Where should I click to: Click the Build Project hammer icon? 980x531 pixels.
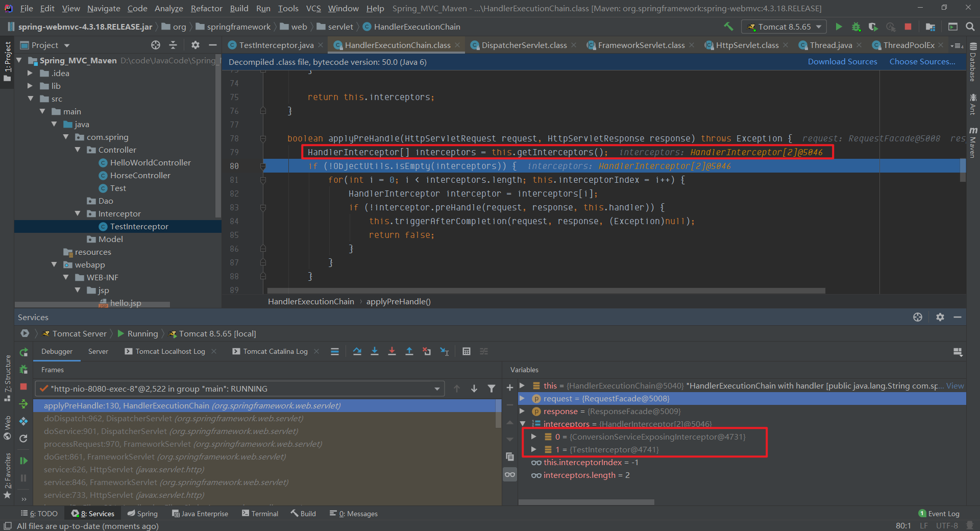tap(728, 27)
